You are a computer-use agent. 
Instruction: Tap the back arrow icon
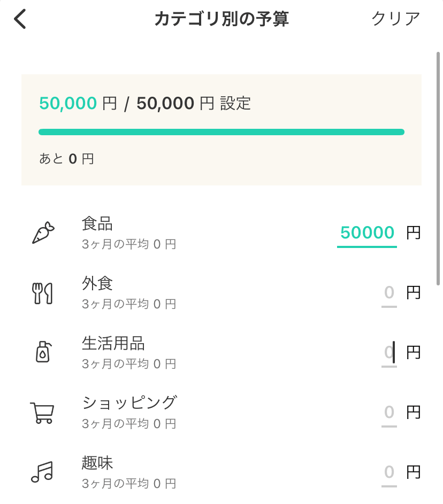(20, 19)
